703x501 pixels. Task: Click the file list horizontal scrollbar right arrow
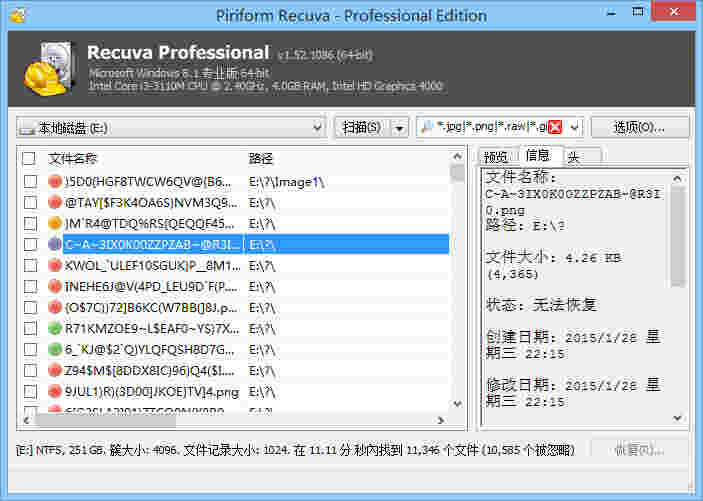441,420
